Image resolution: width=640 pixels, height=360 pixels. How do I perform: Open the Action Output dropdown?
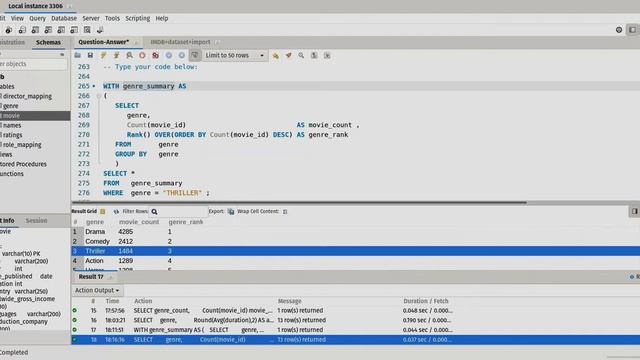coord(97,290)
